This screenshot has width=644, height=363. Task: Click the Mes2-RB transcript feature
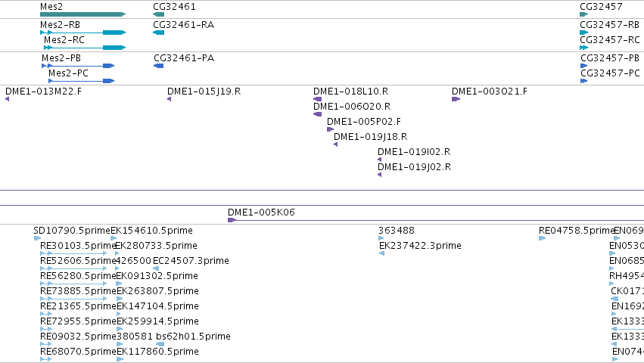click(82, 33)
